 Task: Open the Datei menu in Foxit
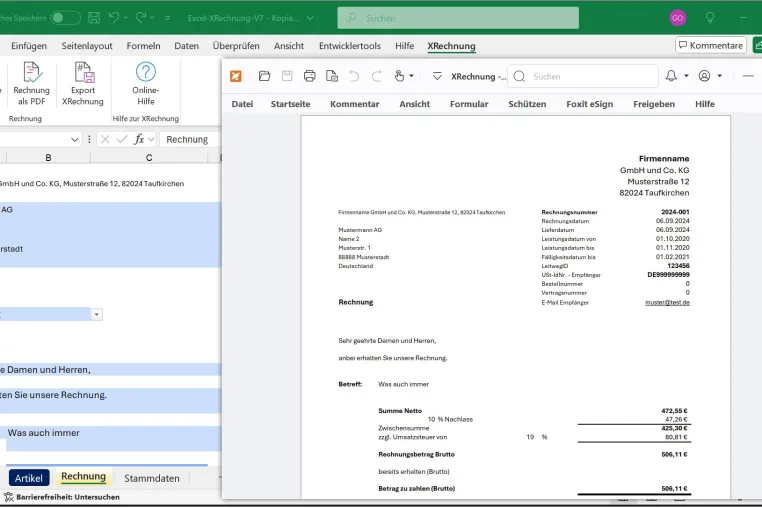242,104
